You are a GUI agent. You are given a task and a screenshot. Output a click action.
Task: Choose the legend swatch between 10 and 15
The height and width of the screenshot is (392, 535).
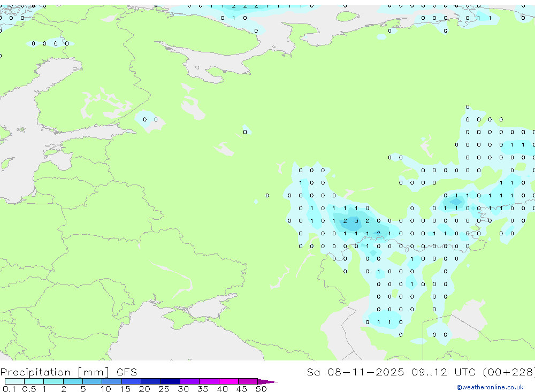tap(112, 381)
